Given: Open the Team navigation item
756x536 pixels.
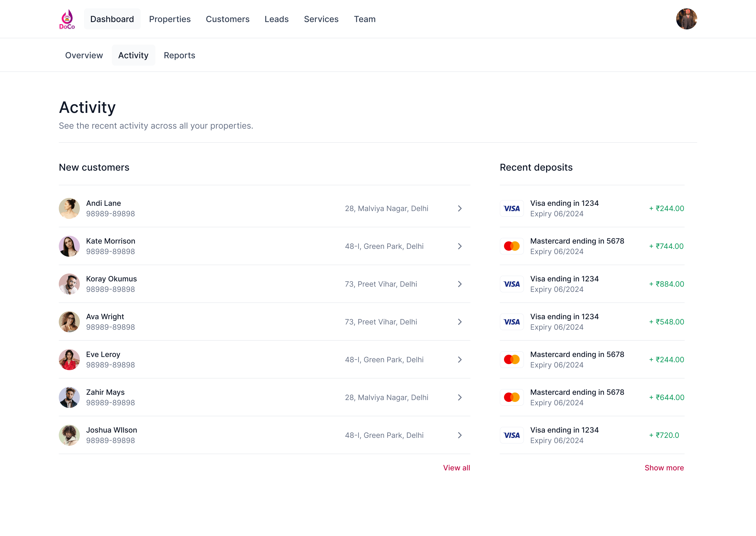Looking at the screenshot, I should [x=364, y=19].
